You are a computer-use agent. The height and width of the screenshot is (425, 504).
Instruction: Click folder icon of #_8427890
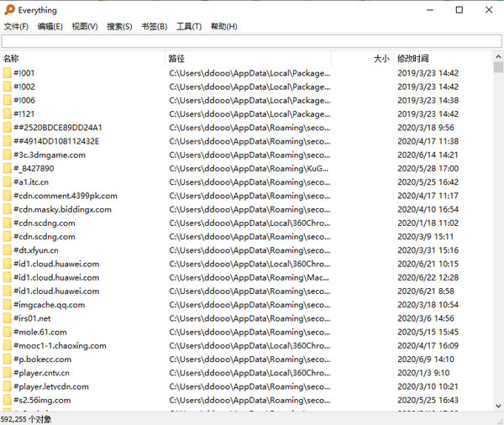pos(7,169)
